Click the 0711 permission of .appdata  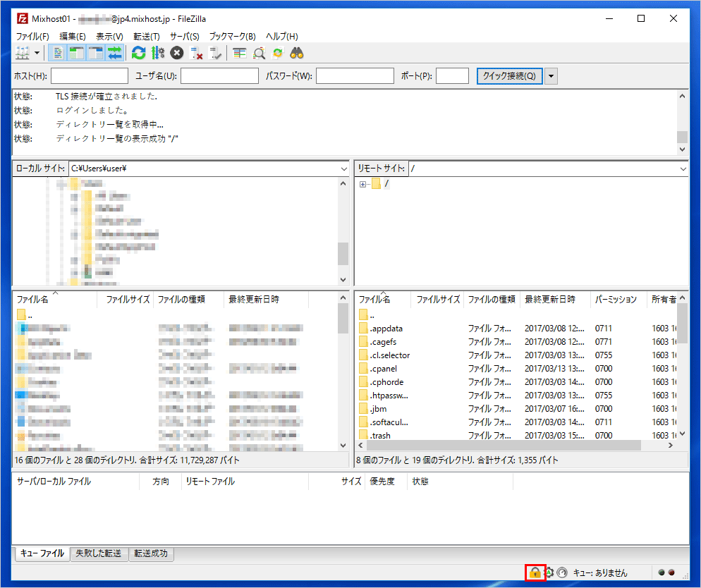(x=603, y=329)
